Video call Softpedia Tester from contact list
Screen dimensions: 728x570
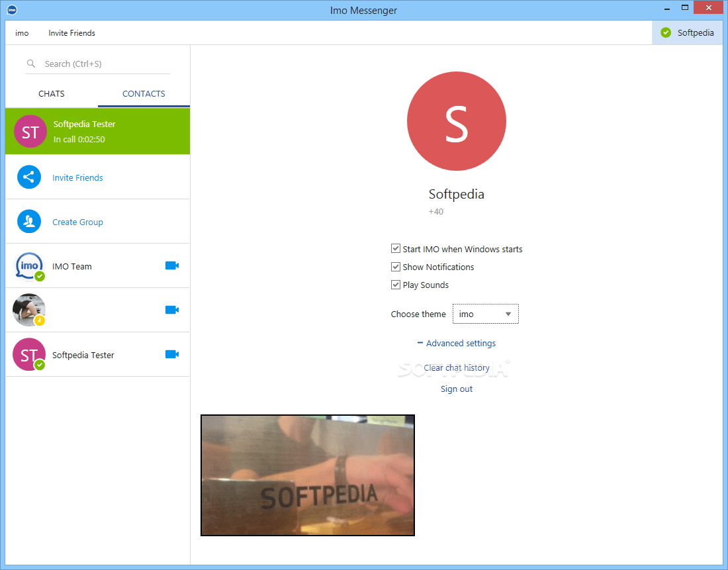(172, 354)
